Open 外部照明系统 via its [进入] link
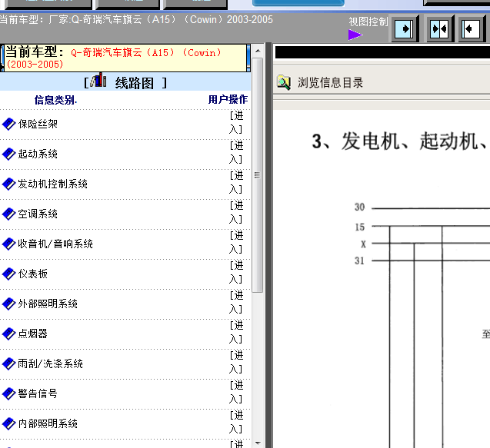 click(236, 302)
